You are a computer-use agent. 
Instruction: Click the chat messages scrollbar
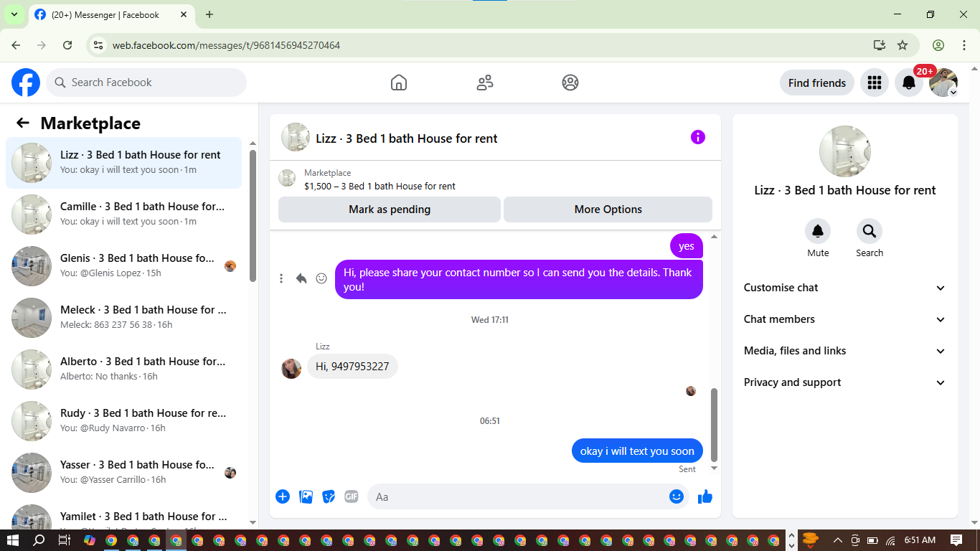(x=714, y=425)
